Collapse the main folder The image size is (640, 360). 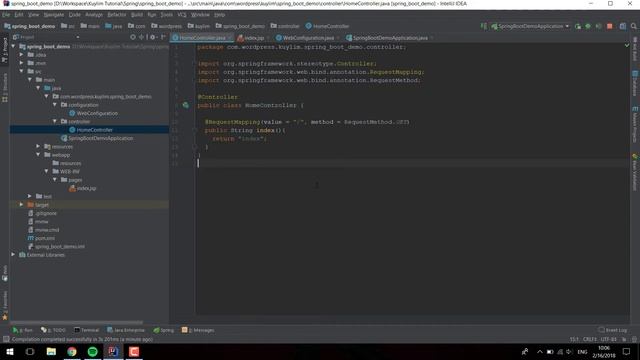click(30, 80)
